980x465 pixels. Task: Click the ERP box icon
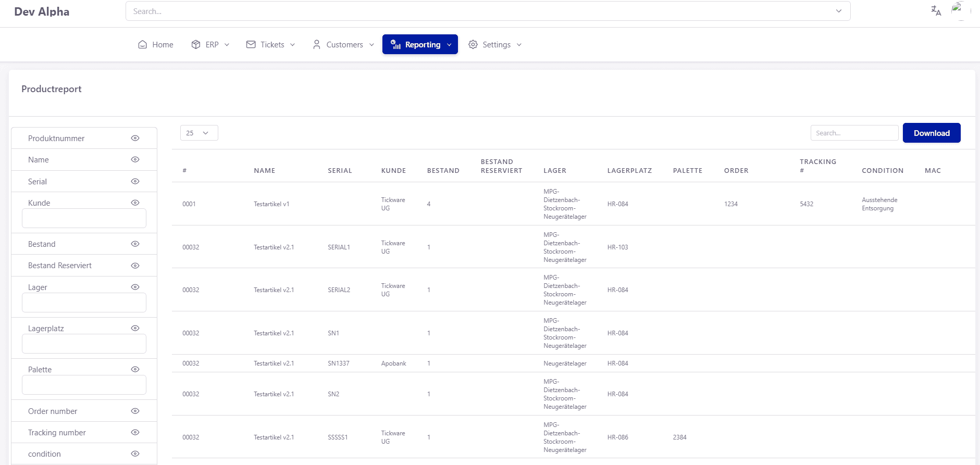click(x=196, y=45)
